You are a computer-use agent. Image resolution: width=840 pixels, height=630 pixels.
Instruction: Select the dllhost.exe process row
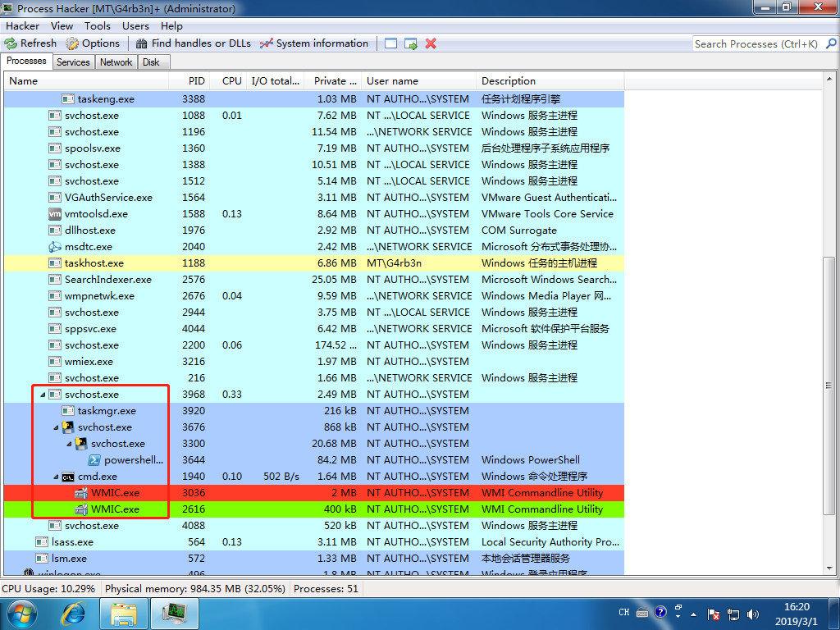[314, 231]
